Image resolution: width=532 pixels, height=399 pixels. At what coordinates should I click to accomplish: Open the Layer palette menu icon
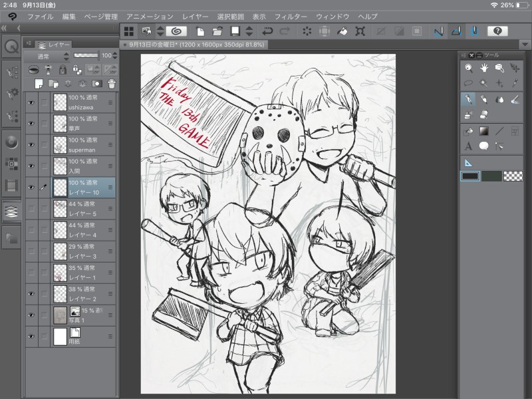[29, 43]
